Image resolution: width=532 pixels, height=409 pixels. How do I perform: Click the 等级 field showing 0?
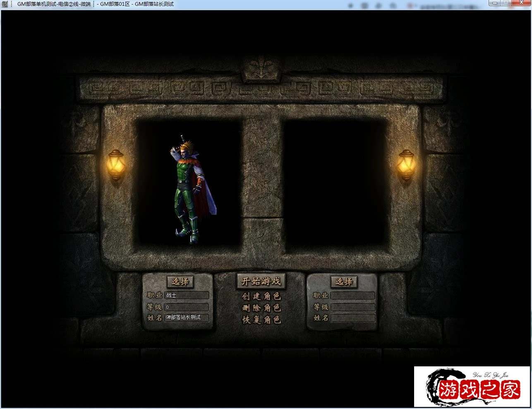pyautogui.click(x=187, y=307)
